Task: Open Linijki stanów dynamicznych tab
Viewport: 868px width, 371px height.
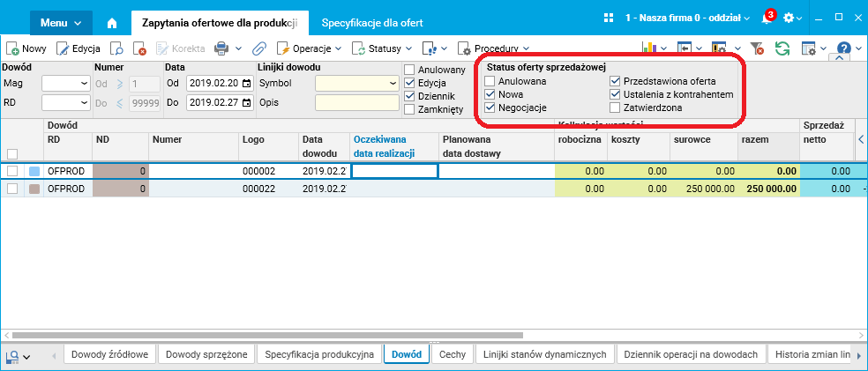Action: 545,354
